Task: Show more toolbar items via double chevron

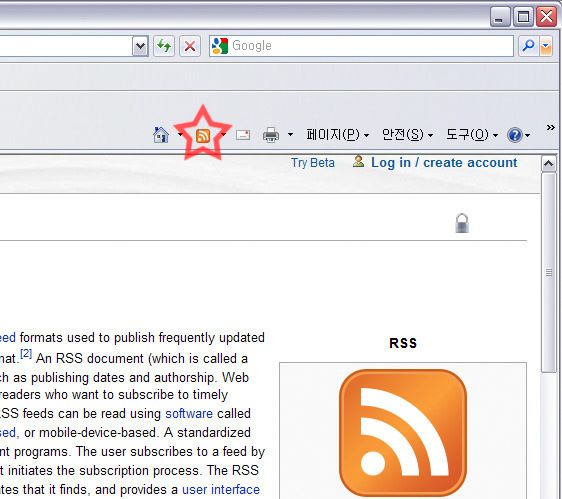Action: [551, 127]
